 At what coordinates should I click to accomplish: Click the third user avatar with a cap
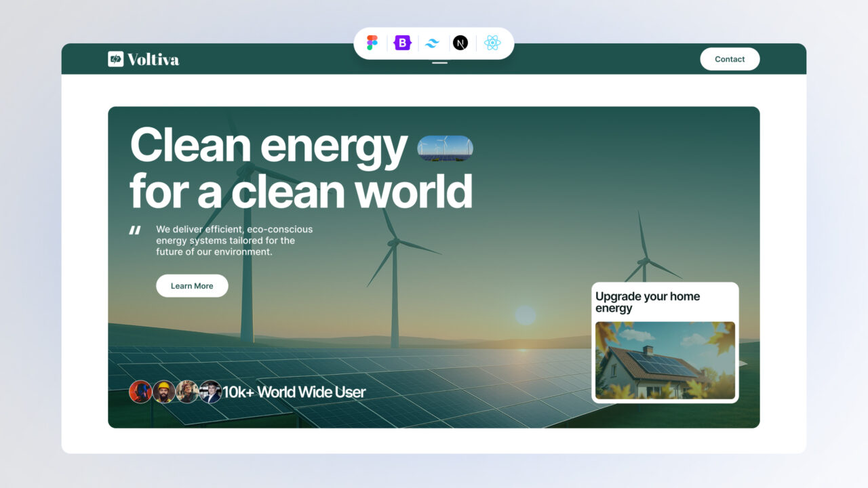click(x=187, y=392)
